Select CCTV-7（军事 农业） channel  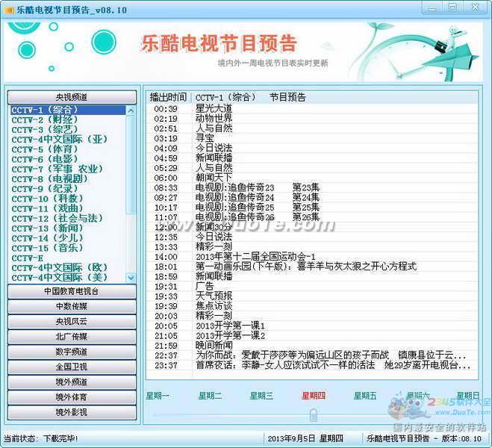68,169
